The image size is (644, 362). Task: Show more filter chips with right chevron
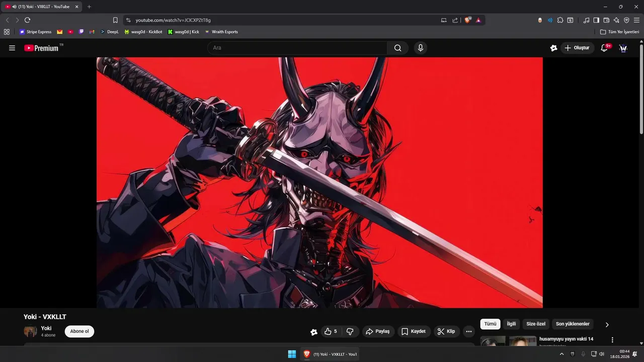607,325
